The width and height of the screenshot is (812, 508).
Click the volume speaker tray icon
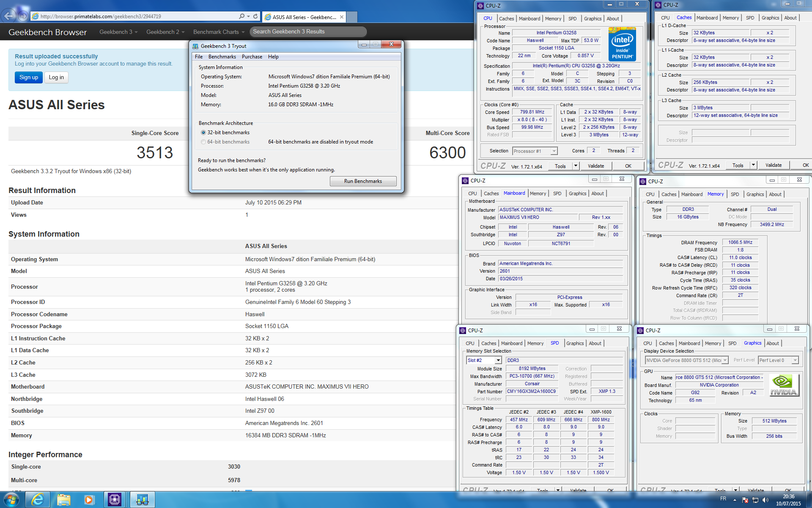[x=765, y=500]
